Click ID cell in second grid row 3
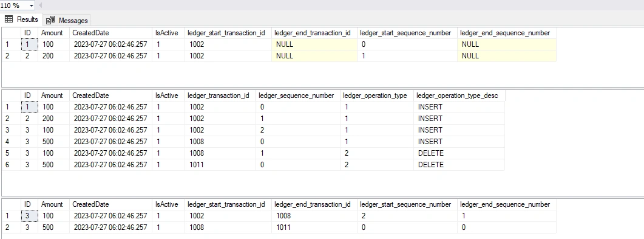 click(x=30, y=130)
